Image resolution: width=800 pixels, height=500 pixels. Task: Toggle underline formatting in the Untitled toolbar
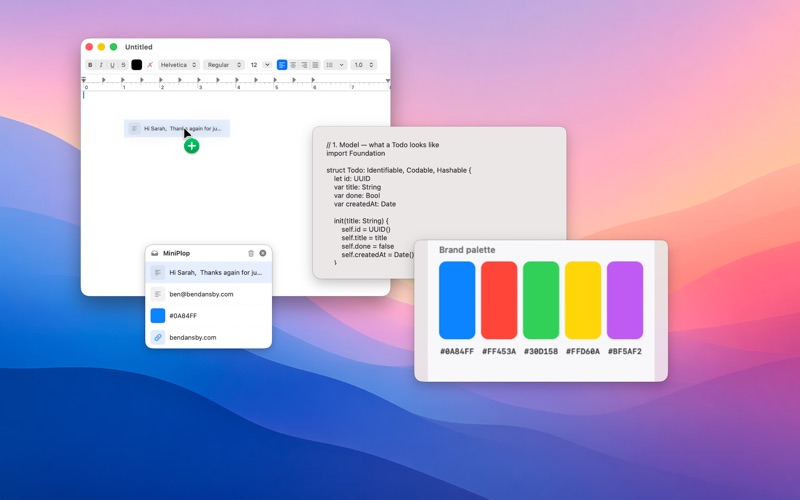(112, 65)
